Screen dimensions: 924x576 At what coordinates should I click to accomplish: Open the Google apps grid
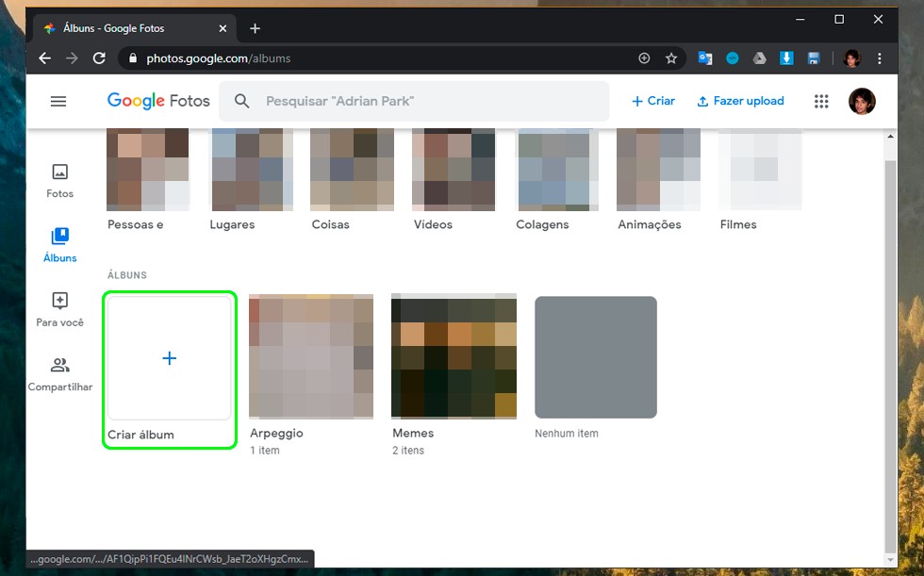[821, 102]
